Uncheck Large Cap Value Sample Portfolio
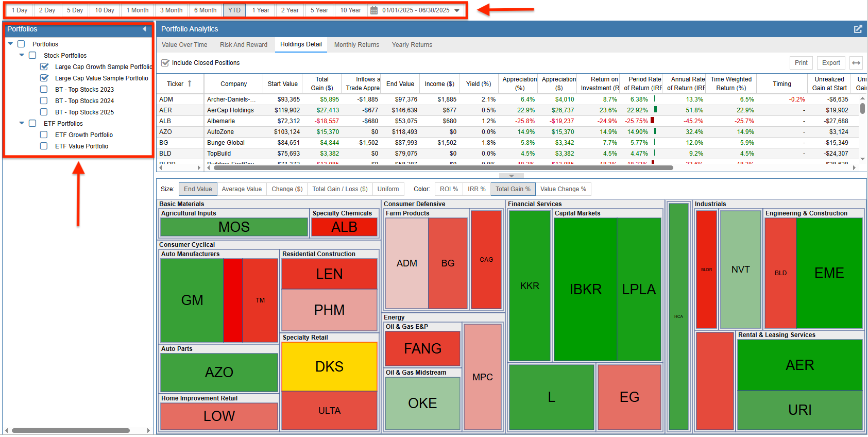 (x=44, y=78)
